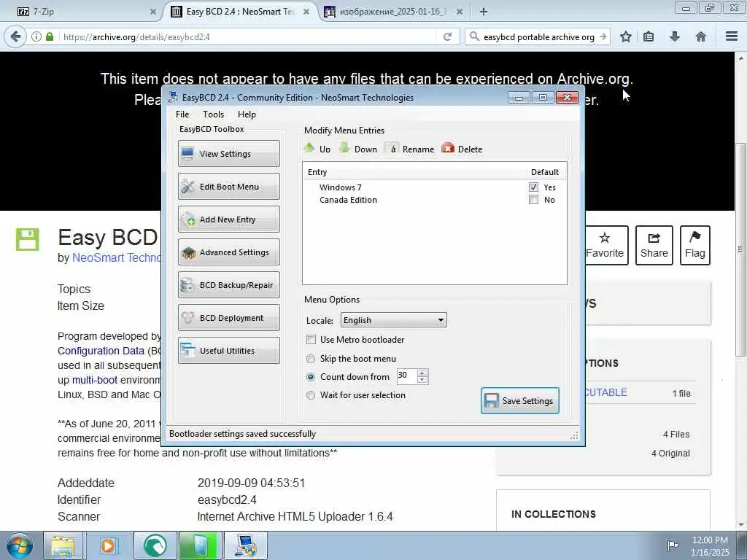Click the green software floppy icon

pyautogui.click(x=27, y=239)
